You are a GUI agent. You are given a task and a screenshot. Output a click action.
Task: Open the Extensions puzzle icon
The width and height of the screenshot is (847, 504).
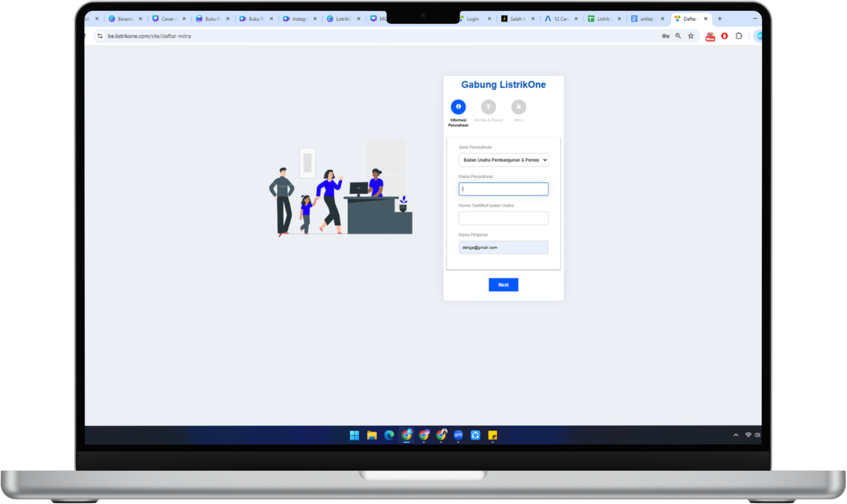pos(739,36)
